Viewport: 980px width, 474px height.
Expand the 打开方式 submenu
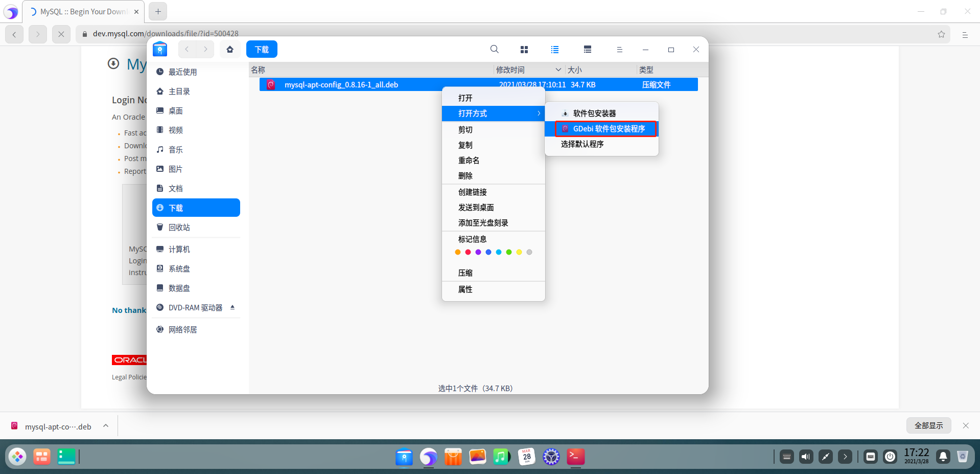pyautogui.click(x=494, y=114)
